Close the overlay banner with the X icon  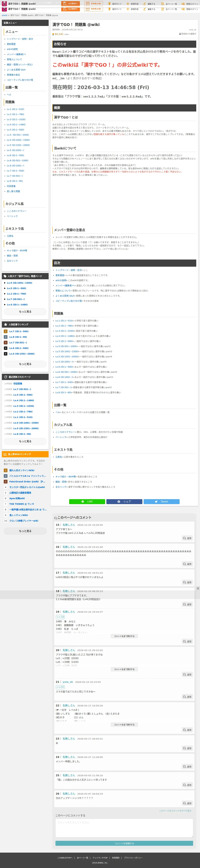coord(198,588)
